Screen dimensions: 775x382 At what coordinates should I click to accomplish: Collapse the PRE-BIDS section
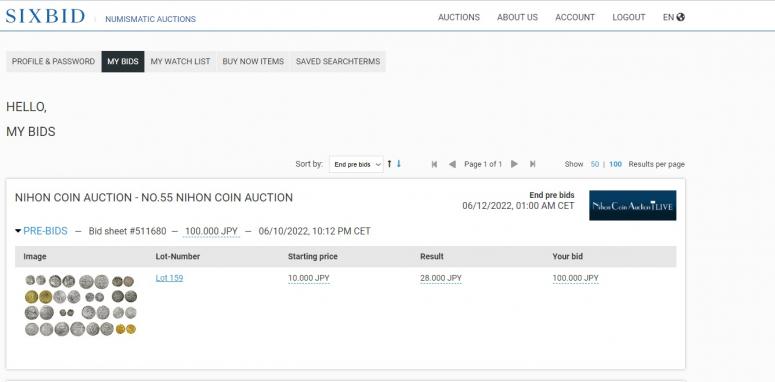[42, 231]
